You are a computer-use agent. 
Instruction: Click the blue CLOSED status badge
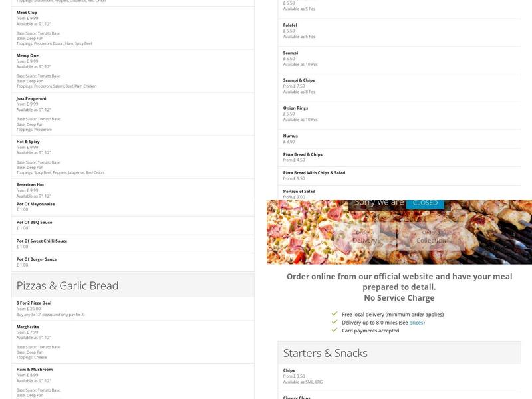(425, 203)
